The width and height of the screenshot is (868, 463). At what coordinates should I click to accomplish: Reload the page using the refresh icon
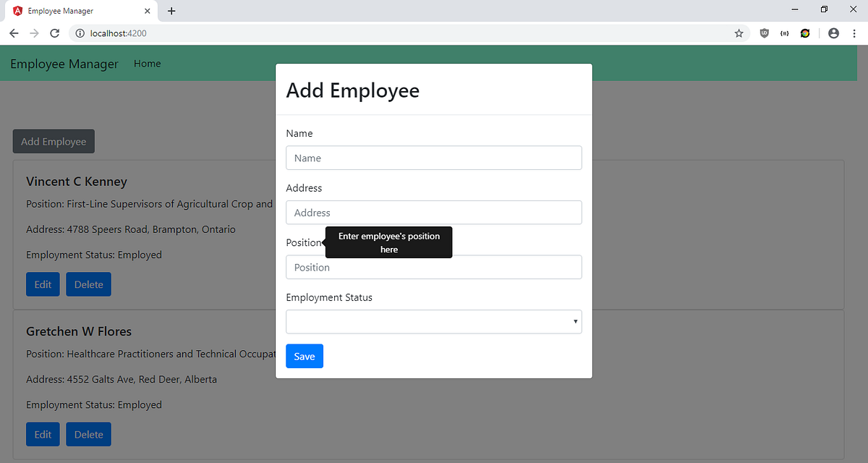click(54, 33)
